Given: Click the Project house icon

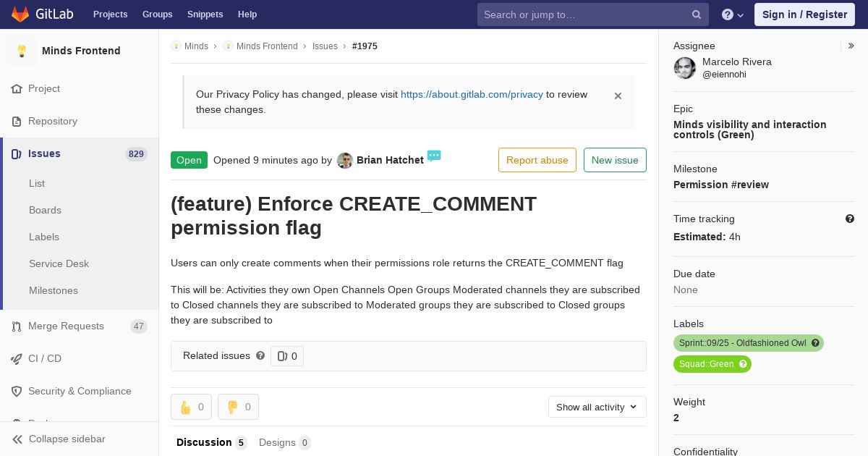Looking at the screenshot, I should pos(17,89).
